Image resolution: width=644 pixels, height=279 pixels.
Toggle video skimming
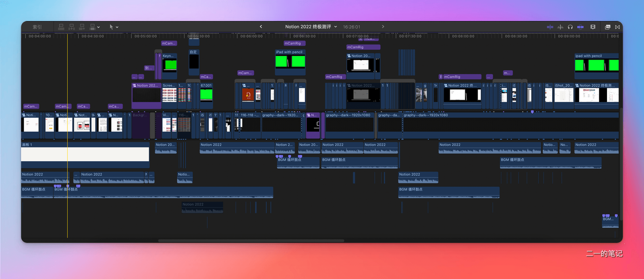click(x=550, y=27)
